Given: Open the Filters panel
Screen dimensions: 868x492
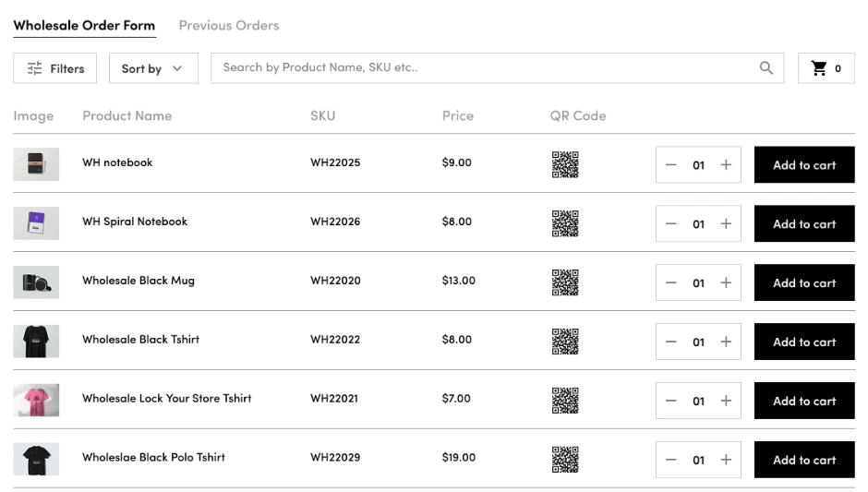Looking at the screenshot, I should tap(54, 68).
